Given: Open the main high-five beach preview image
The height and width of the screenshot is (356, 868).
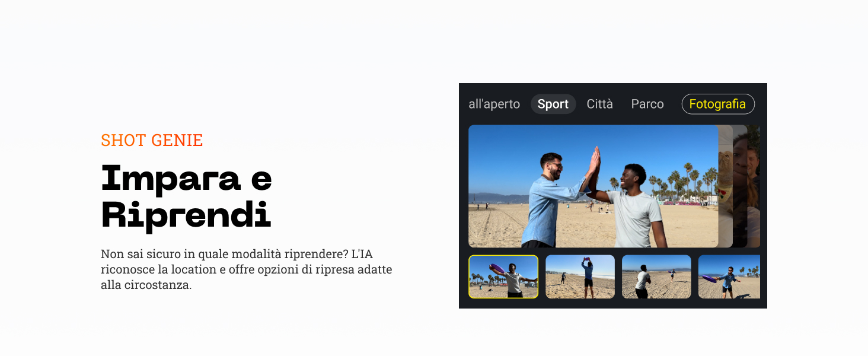Looking at the screenshot, I should 593,186.
